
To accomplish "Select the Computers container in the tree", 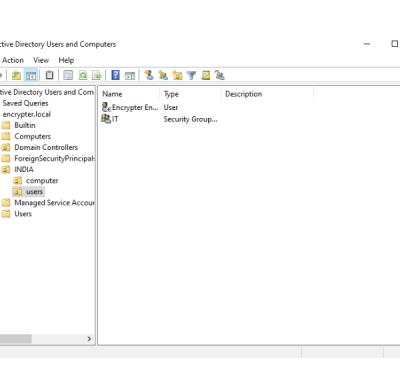I will point(33,136).
